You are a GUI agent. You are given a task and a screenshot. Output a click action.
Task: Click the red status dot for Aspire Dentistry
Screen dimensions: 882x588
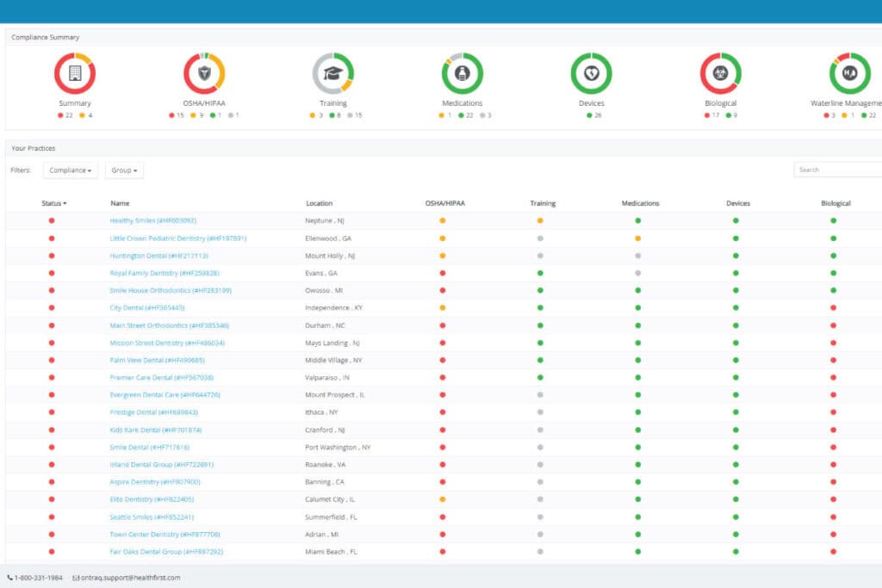(x=52, y=482)
